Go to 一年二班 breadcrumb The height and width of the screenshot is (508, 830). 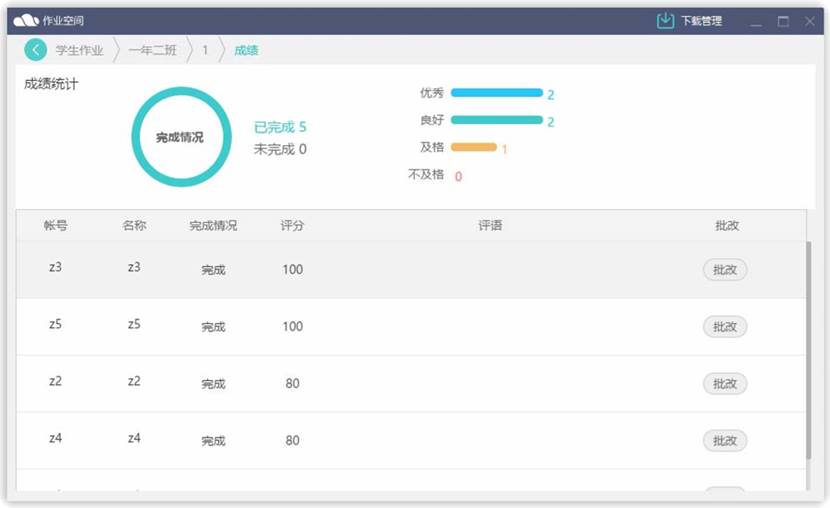pos(152,50)
